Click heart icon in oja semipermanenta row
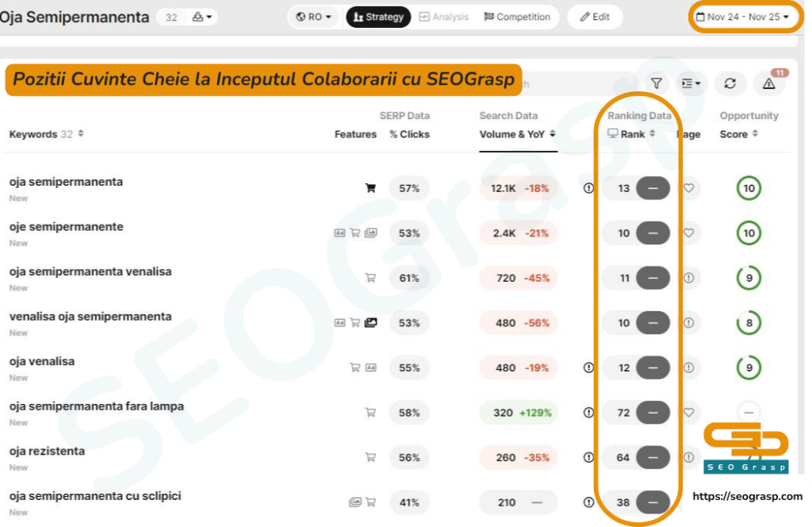812x527 pixels. coord(689,188)
